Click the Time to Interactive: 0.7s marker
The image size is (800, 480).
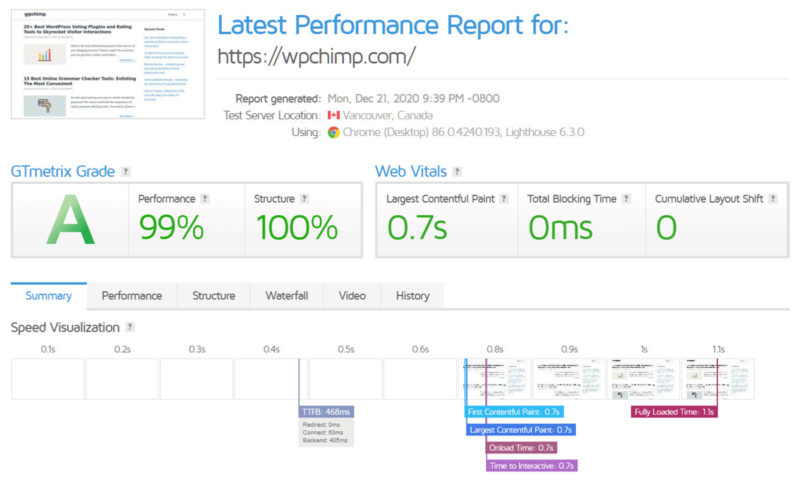click(532, 466)
